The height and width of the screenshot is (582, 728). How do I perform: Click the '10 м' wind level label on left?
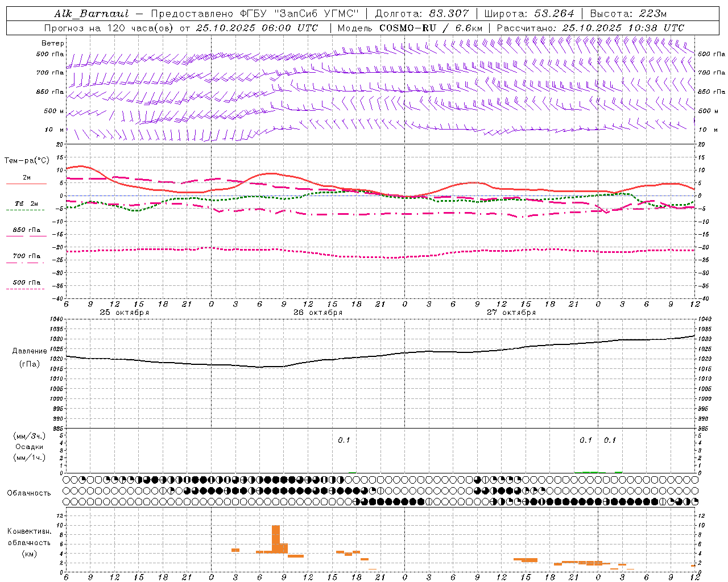point(55,130)
